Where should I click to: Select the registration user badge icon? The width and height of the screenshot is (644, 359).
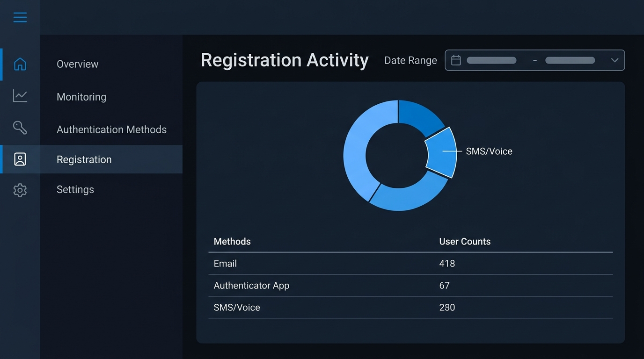point(20,159)
